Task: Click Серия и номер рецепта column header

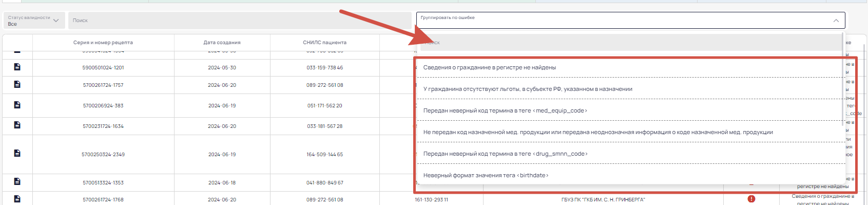Action: tap(103, 43)
